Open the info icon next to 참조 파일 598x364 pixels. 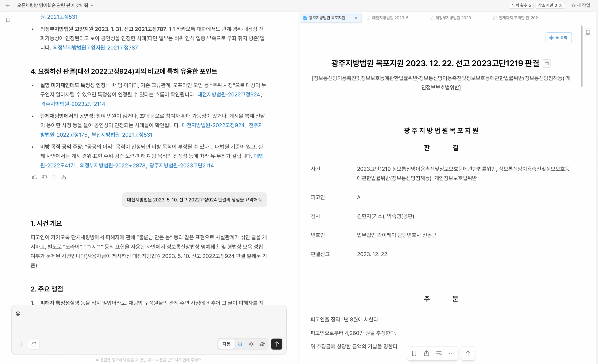coord(561,5)
